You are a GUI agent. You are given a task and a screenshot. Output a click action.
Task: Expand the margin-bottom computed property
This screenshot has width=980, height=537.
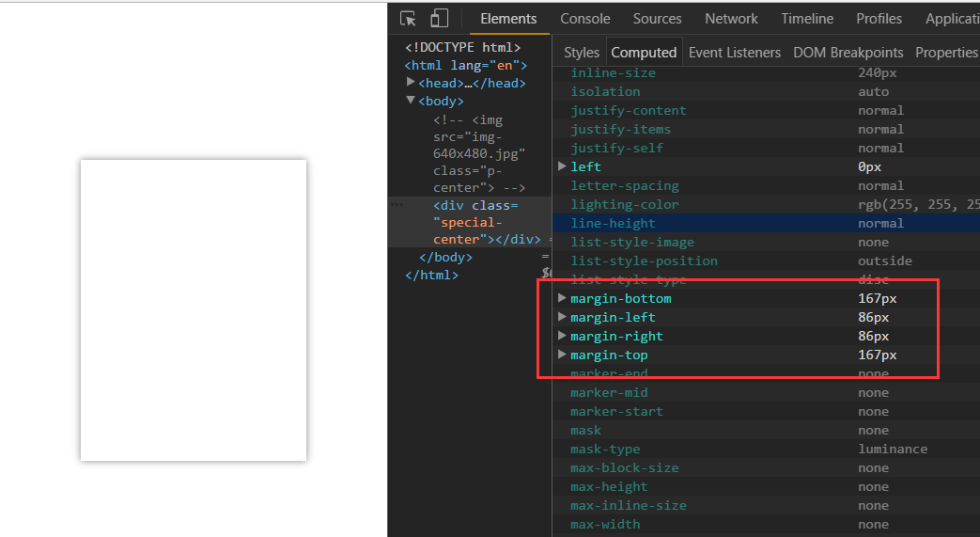click(x=563, y=298)
